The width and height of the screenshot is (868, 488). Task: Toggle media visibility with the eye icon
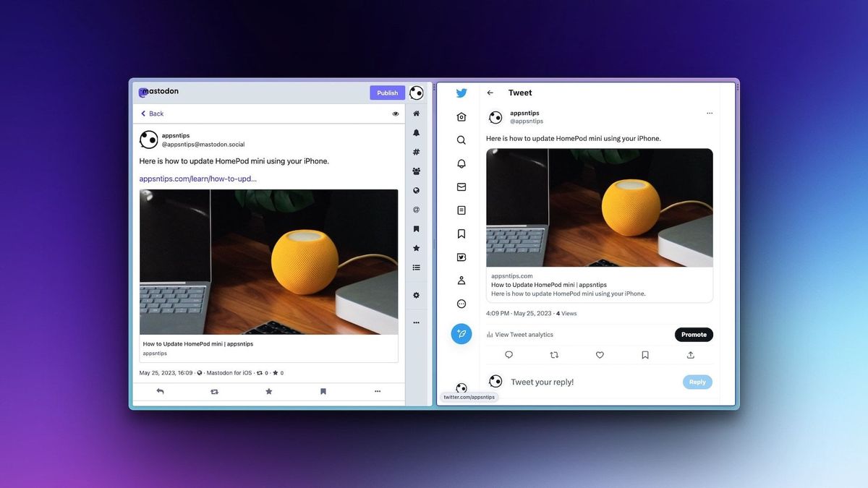pyautogui.click(x=395, y=114)
